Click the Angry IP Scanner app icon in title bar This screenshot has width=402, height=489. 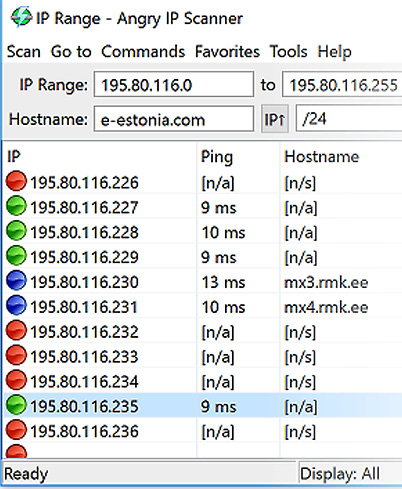(21, 17)
